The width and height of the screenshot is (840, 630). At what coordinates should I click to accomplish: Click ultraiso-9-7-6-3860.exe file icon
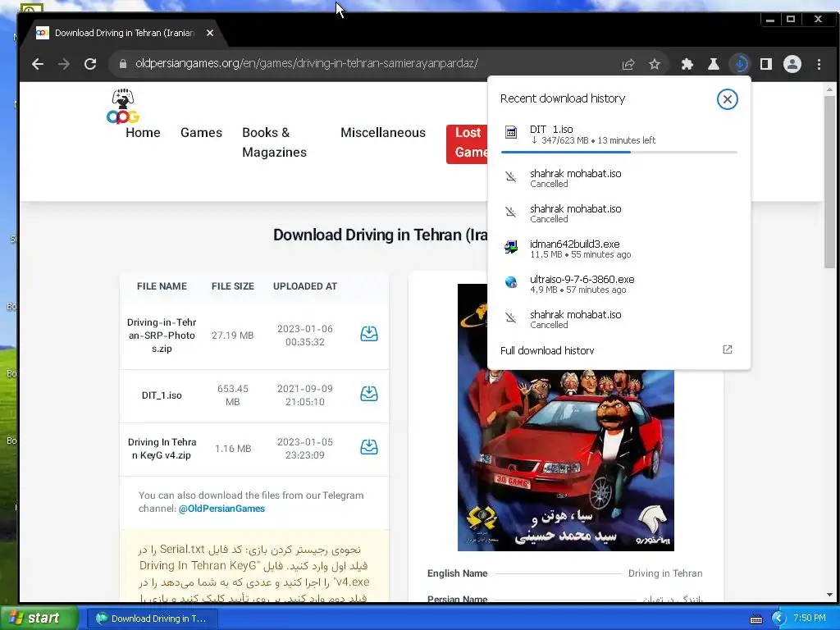pyautogui.click(x=511, y=283)
